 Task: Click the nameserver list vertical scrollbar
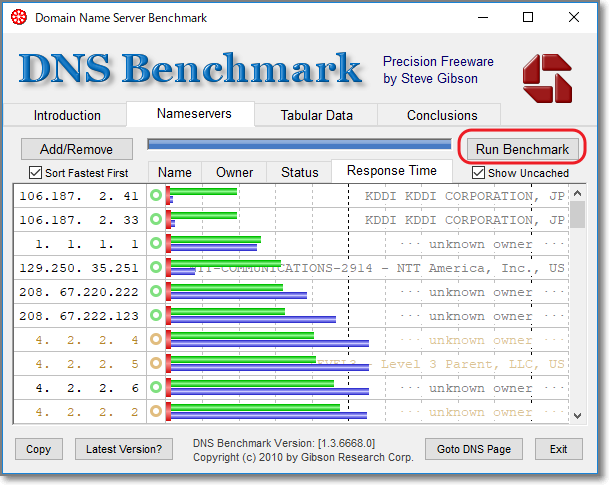[x=577, y=300]
